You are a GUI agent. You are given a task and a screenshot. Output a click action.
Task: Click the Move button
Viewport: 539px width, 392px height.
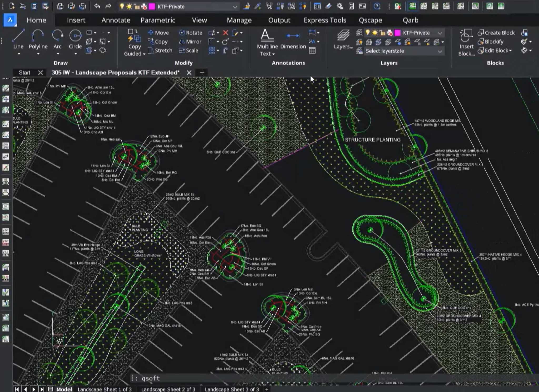pyautogui.click(x=158, y=33)
